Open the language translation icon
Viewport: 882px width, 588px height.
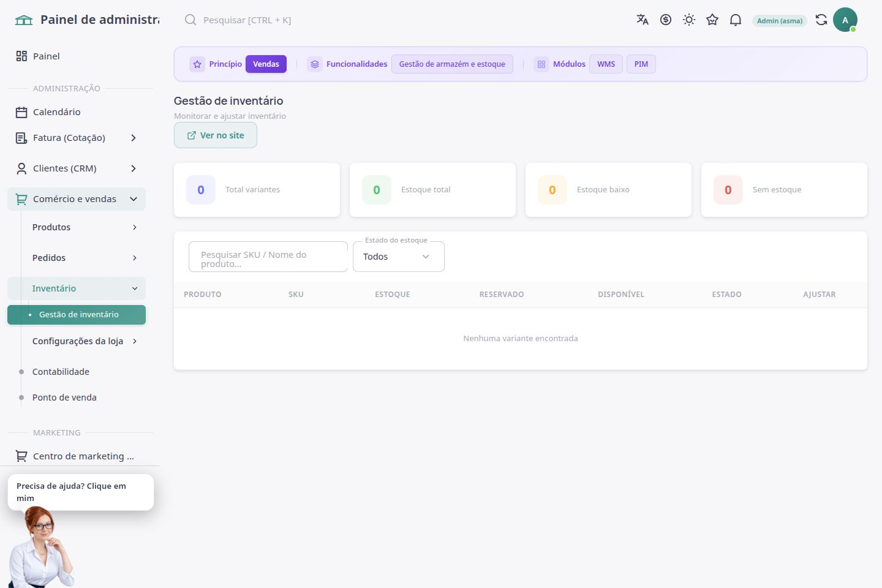[x=643, y=20]
